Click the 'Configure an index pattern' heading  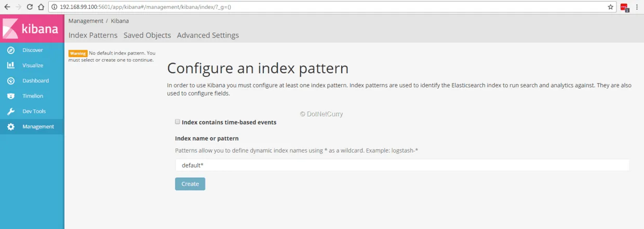[258, 69]
